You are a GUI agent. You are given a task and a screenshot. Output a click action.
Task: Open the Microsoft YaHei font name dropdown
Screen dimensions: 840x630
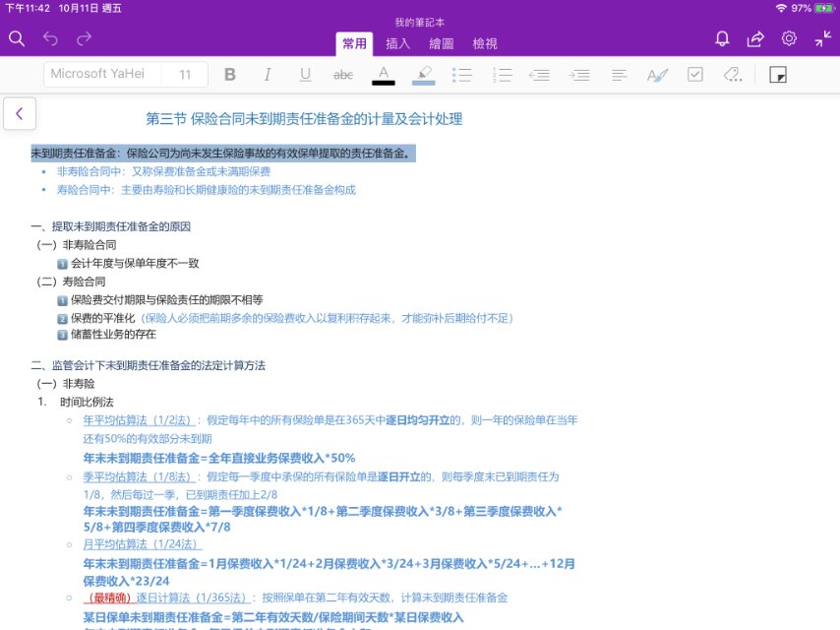[98, 75]
